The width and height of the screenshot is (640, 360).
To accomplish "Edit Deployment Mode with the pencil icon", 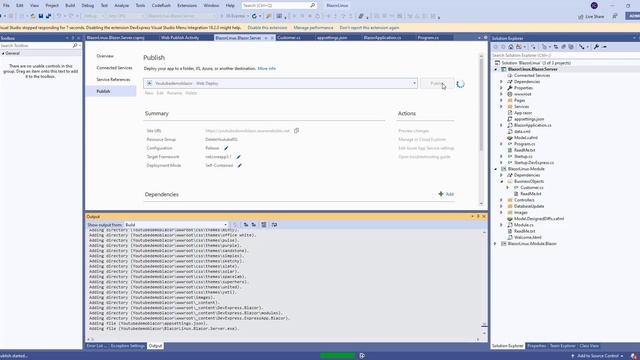I will pyautogui.click(x=240, y=165).
